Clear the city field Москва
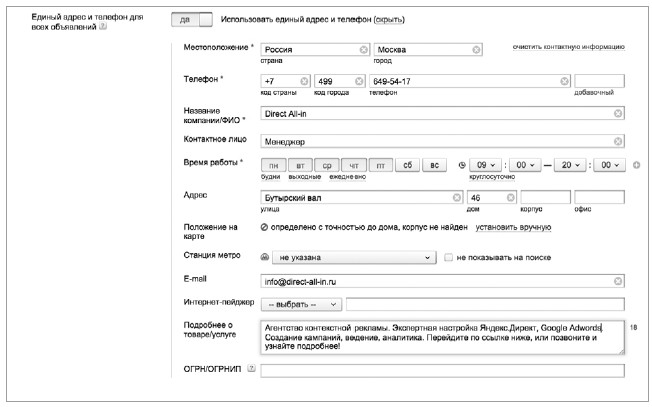This screenshot has width=652, height=407. (x=476, y=49)
